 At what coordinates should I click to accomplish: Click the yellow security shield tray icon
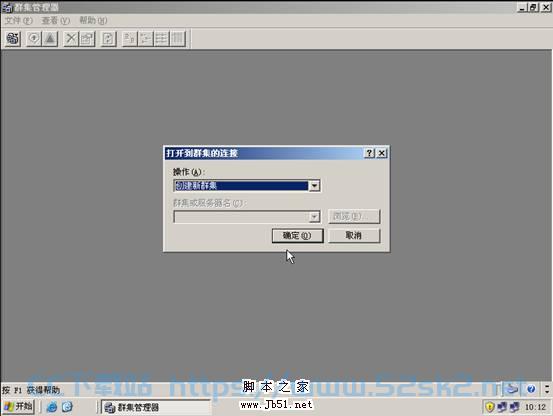(x=490, y=407)
